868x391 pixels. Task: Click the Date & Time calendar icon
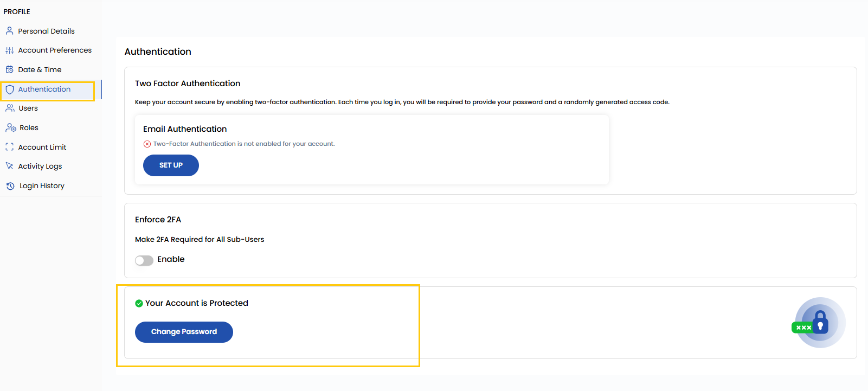point(9,69)
